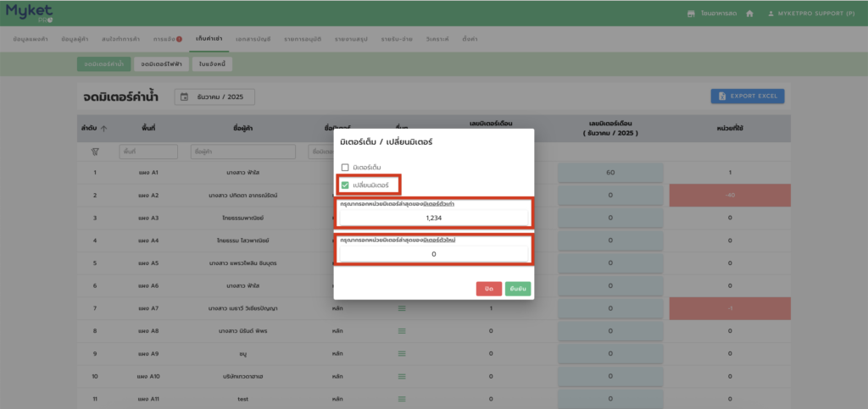Go to the การแจ้ง menu item
This screenshot has height=409, width=868.
167,40
